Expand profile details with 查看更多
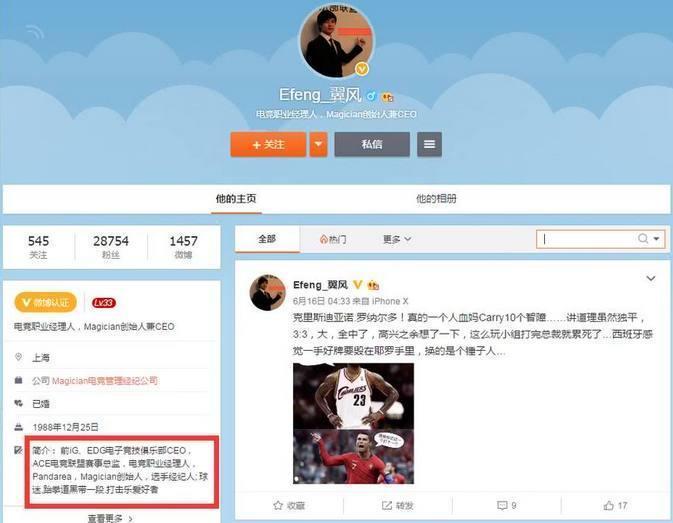This screenshot has height=523, width=673. 110,518
